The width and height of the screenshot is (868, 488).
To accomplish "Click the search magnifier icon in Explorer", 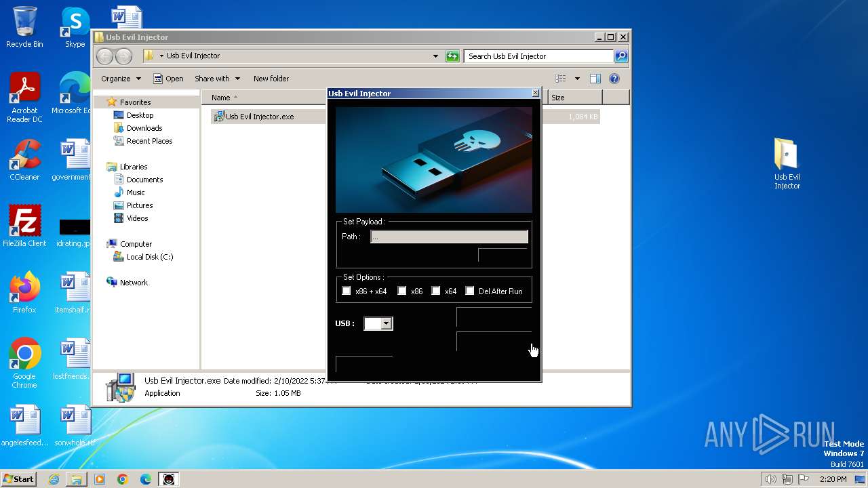I will click(620, 56).
